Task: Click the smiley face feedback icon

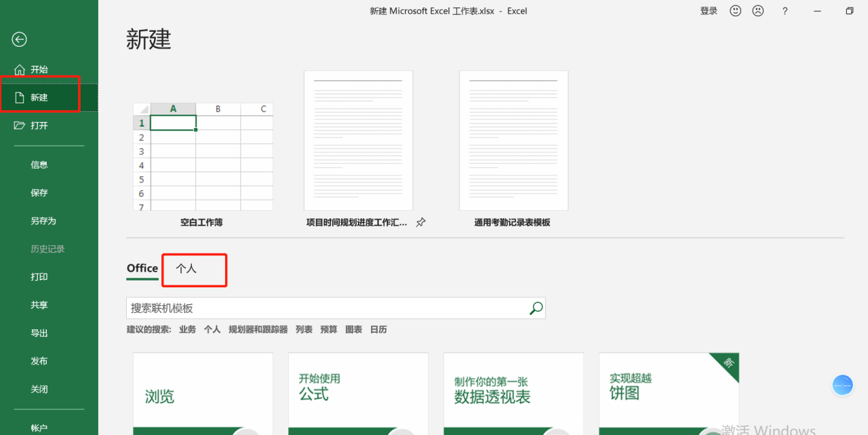Action: [x=736, y=11]
